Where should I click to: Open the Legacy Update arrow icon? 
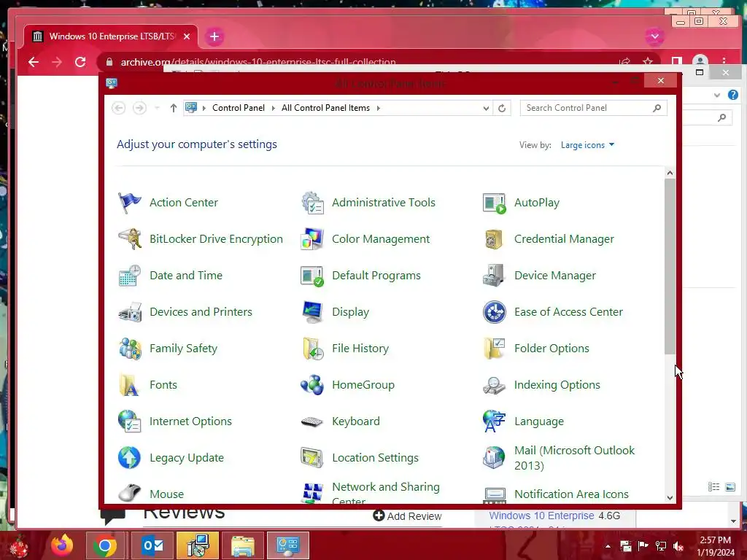point(130,458)
